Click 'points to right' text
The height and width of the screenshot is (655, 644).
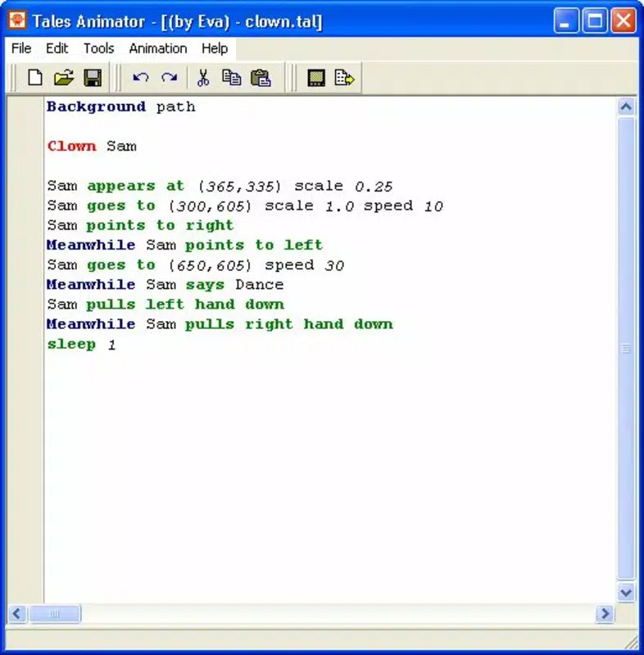(x=160, y=226)
